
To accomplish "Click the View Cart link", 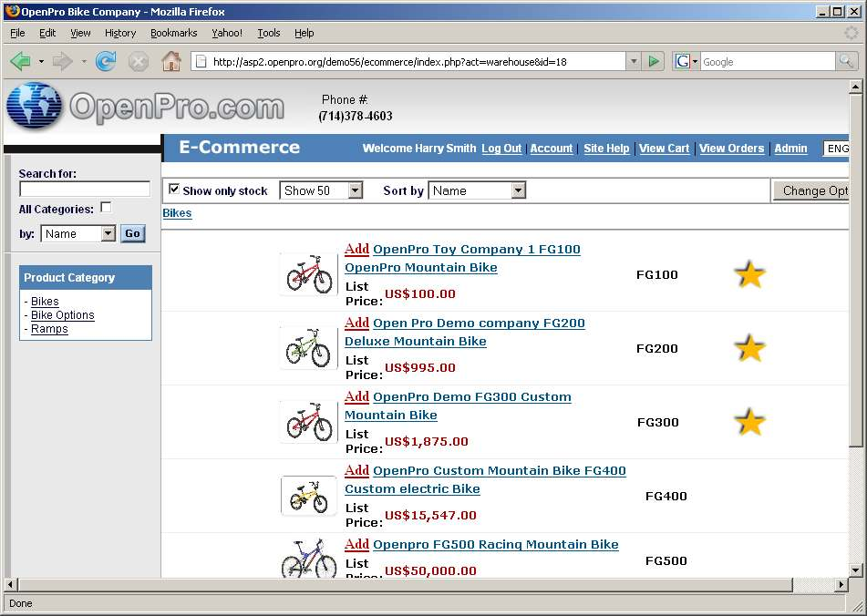I will pyautogui.click(x=664, y=149).
